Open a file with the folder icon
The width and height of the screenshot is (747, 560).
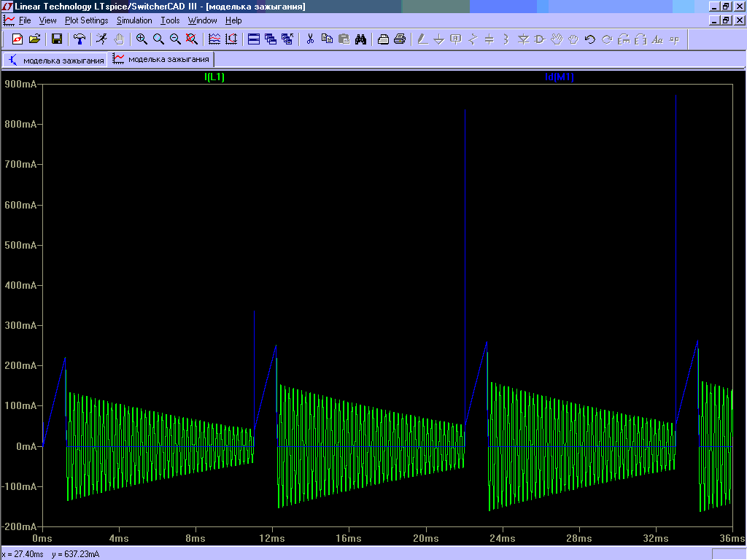pos(34,39)
